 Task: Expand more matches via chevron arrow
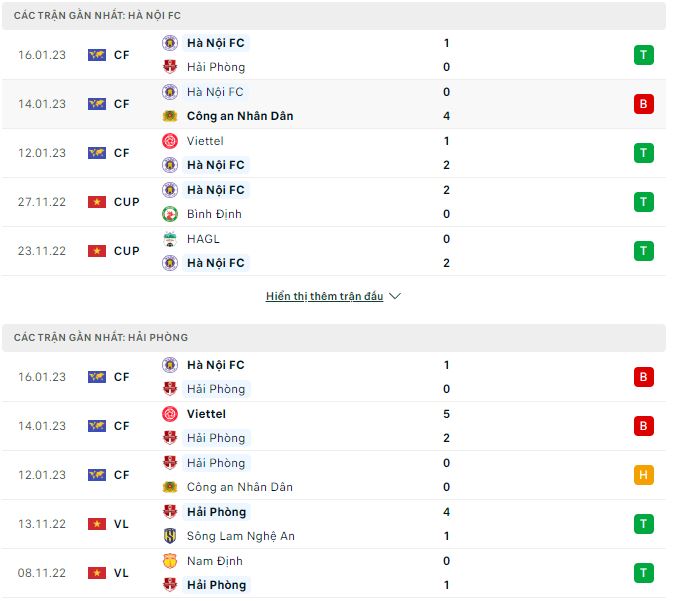click(x=395, y=296)
